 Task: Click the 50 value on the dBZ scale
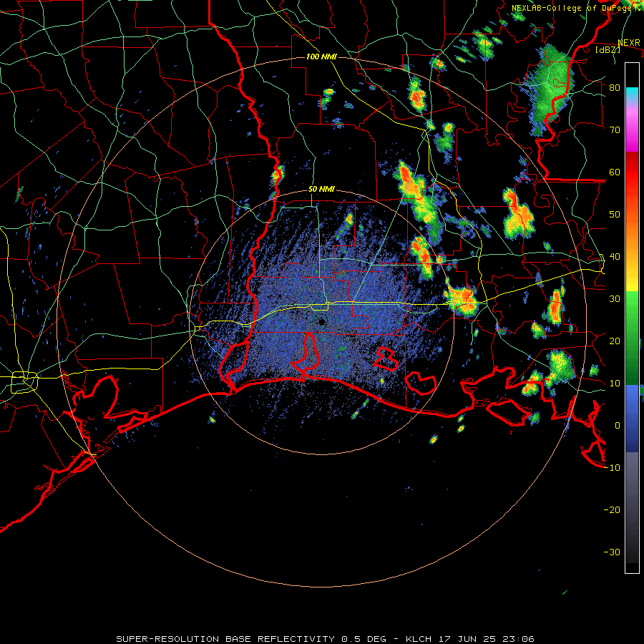coord(615,215)
